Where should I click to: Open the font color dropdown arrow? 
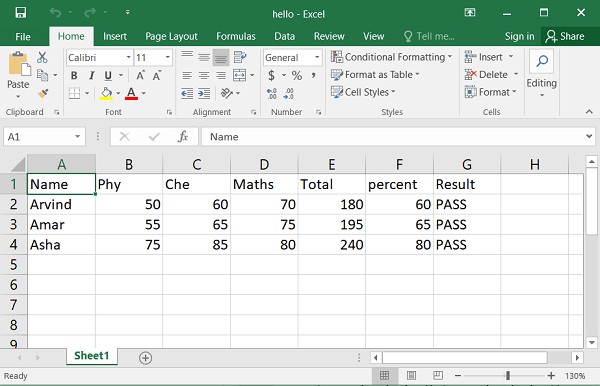click(x=144, y=93)
